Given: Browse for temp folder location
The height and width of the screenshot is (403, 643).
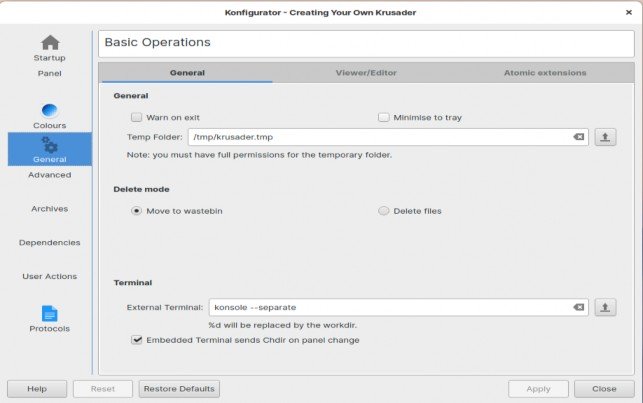Looking at the screenshot, I should [605, 137].
